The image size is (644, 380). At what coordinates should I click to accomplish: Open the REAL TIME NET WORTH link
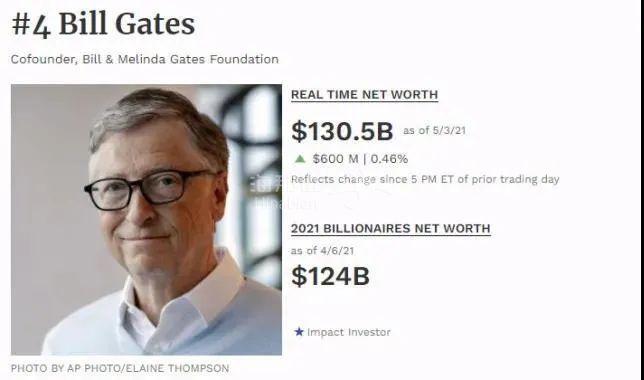pos(364,95)
